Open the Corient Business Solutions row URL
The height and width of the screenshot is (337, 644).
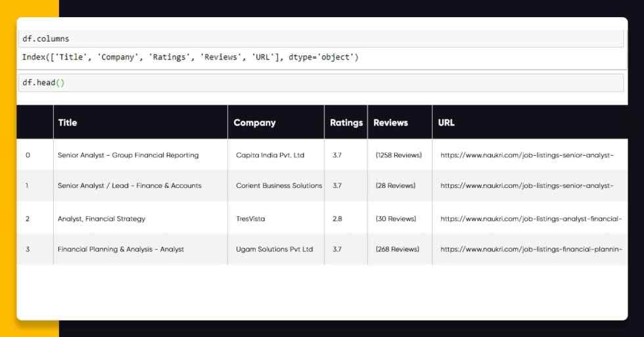[x=527, y=185]
